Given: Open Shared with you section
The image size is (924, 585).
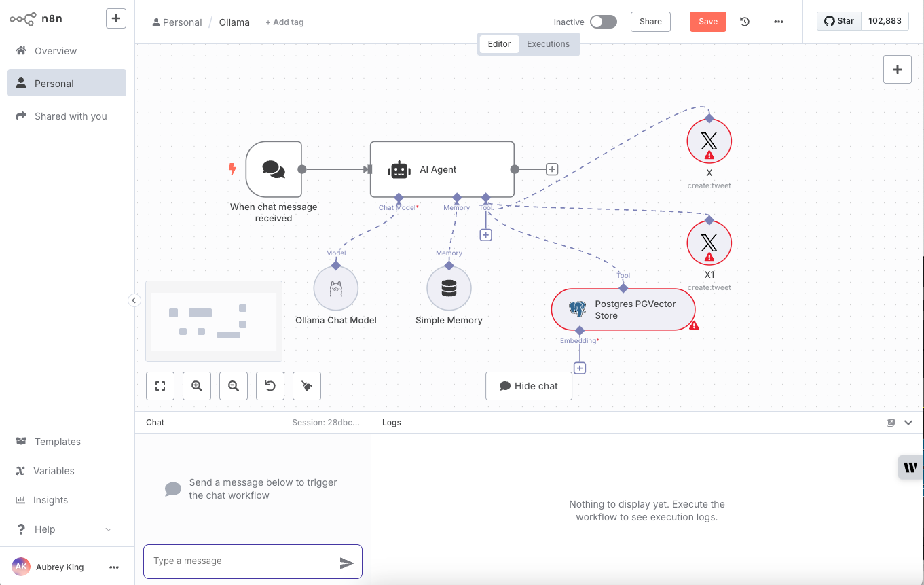Looking at the screenshot, I should click(67, 116).
